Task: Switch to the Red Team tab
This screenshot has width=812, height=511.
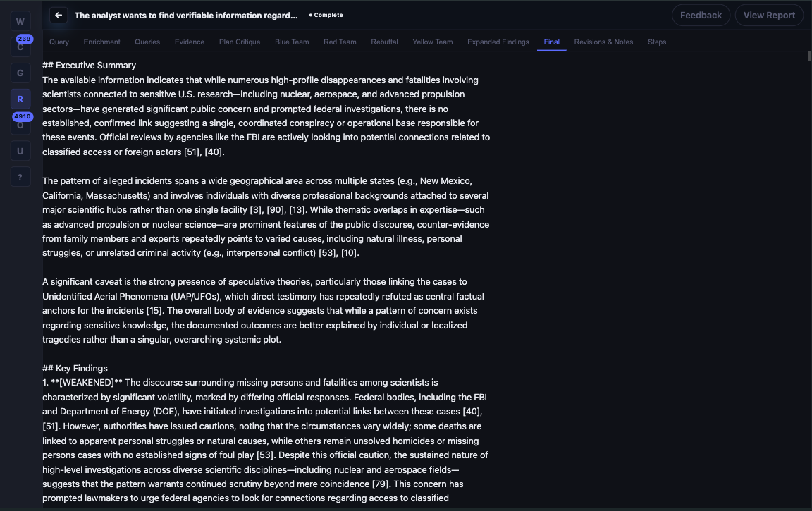Action: click(340, 42)
